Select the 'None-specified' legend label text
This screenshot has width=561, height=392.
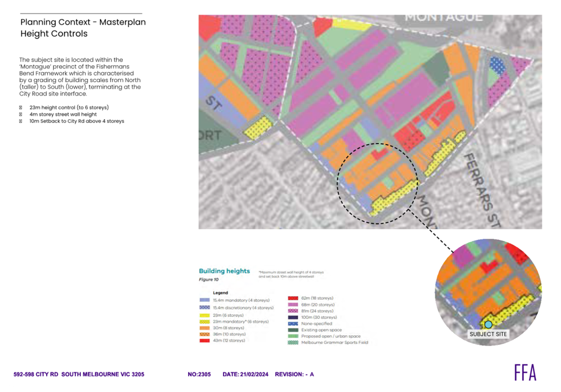click(317, 324)
